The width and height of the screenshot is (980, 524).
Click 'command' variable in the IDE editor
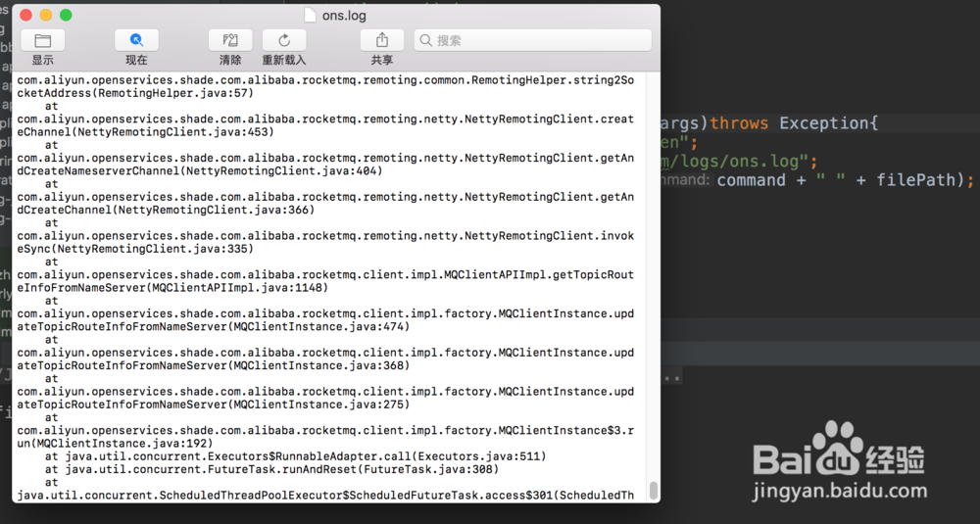[751, 180]
